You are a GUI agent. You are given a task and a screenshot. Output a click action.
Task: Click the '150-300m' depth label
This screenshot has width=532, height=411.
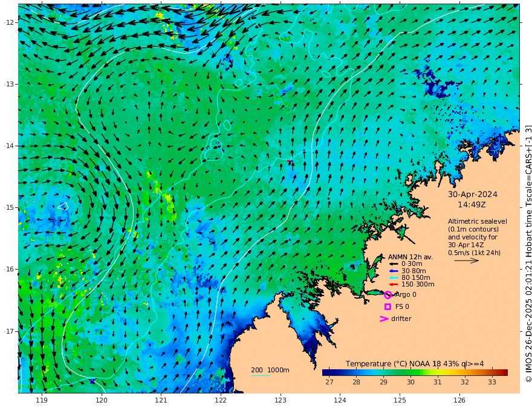(x=418, y=285)
